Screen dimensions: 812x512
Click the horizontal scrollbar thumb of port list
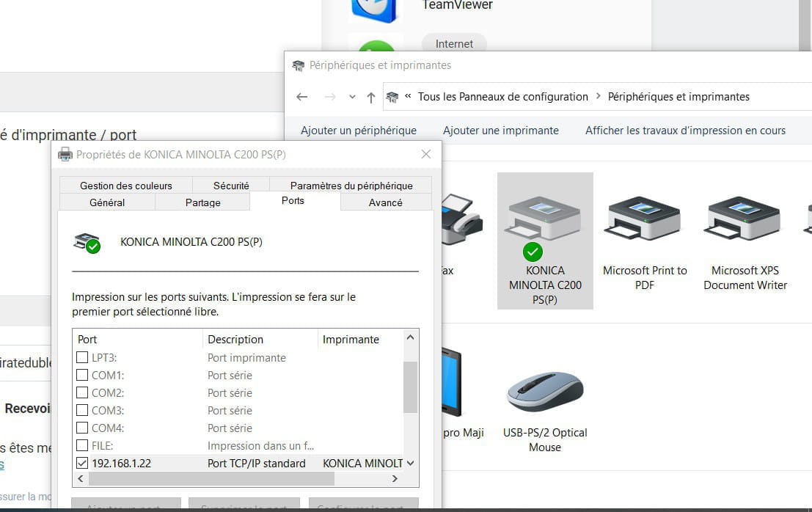(x=211, y=479)
